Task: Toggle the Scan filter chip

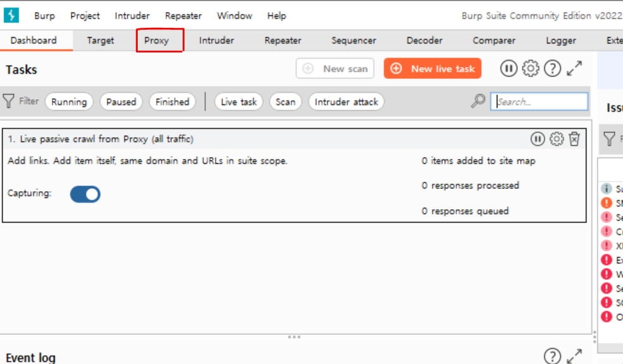Action: coord(286,102)
